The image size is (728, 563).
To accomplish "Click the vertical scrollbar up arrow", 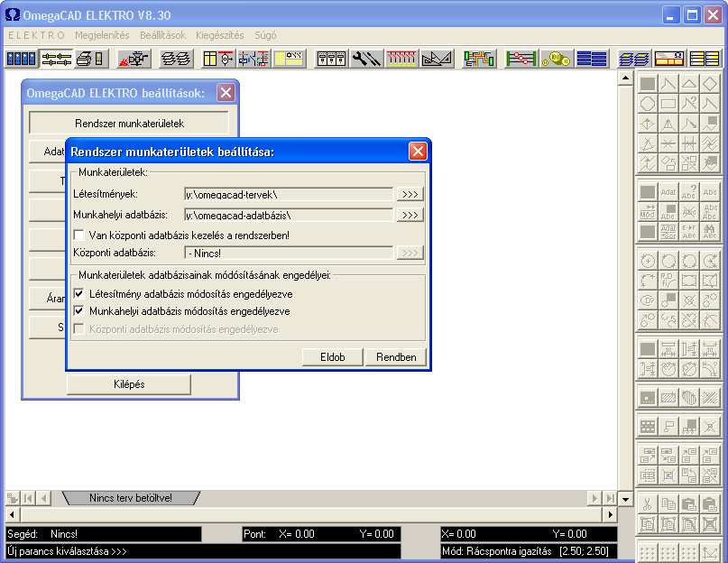I will point(625,78).
